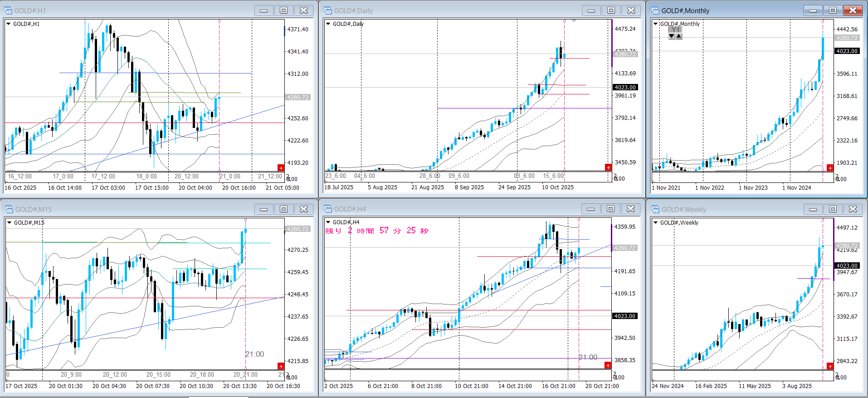The width and height of the screenshot is (868, 398).
Task: Click the red plus icon in GOLD#,H1 chart
Action: coord(281,168)
